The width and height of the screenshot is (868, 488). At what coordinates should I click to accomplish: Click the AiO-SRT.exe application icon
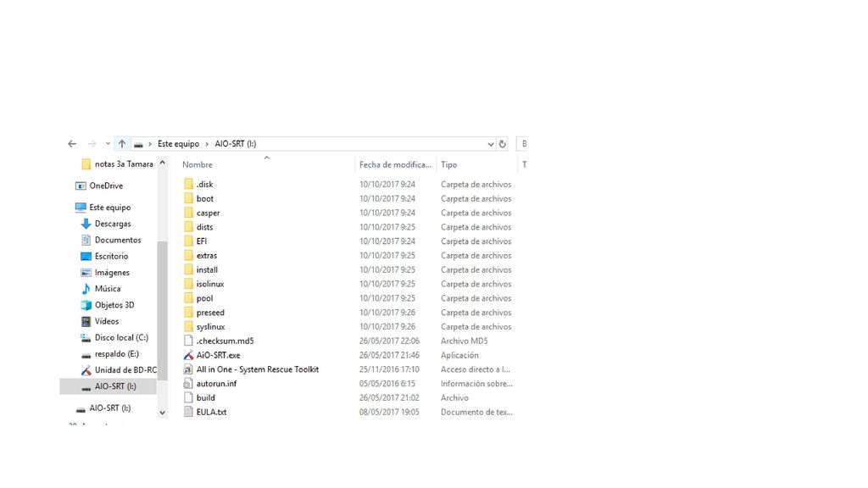coord(189,355)
